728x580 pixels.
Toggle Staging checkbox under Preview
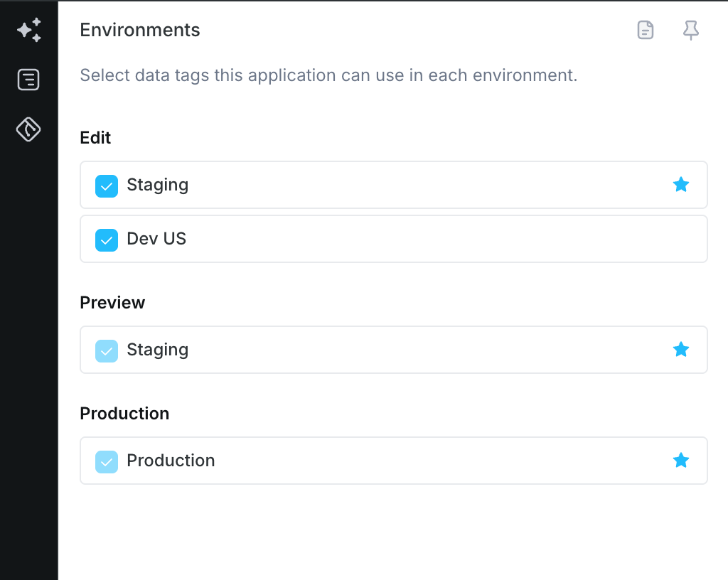pos(107,351)
